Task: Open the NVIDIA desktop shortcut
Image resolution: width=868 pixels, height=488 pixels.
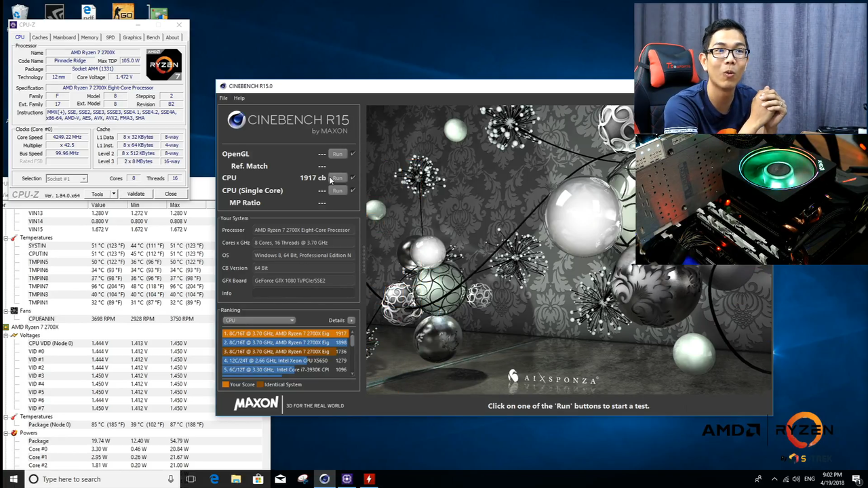Action: click(x=54, y=12)
